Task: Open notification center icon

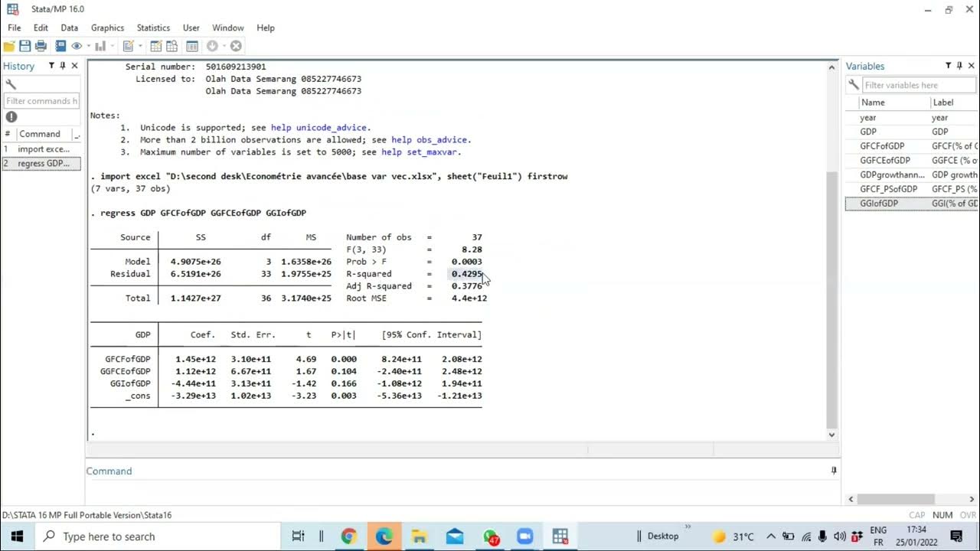Action: 956,536
